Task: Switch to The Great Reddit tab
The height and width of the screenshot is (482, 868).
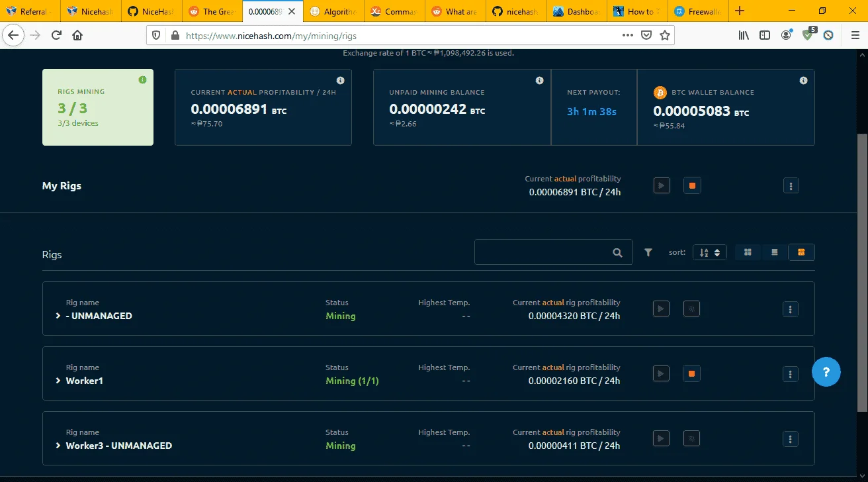Action: pyautogui.click(x=212, y=11)
